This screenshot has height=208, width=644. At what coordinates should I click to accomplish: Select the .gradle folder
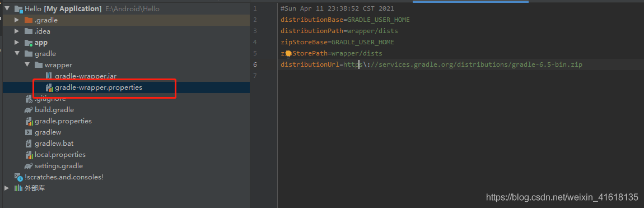click(x=46, y=20)
